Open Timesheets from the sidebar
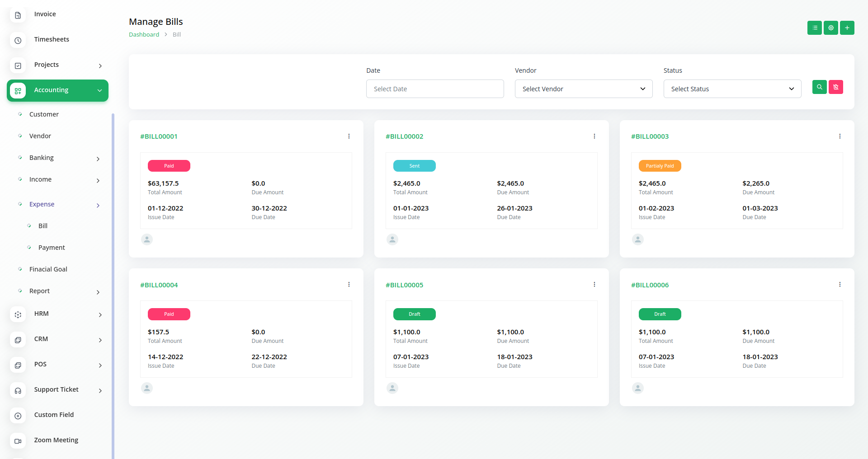The height and width of the screenshot is (459, 868). point(52,40)
